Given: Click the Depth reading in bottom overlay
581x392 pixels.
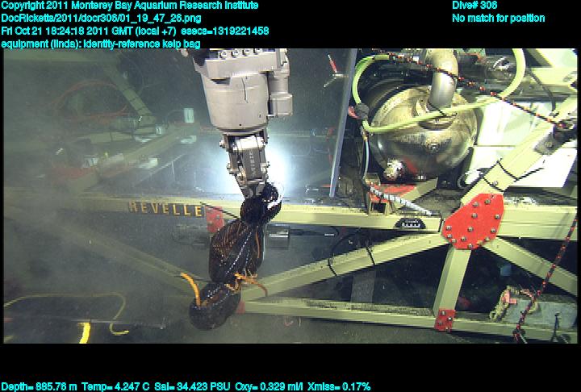Looking at the screenshot, I should (x=38, y=386).
